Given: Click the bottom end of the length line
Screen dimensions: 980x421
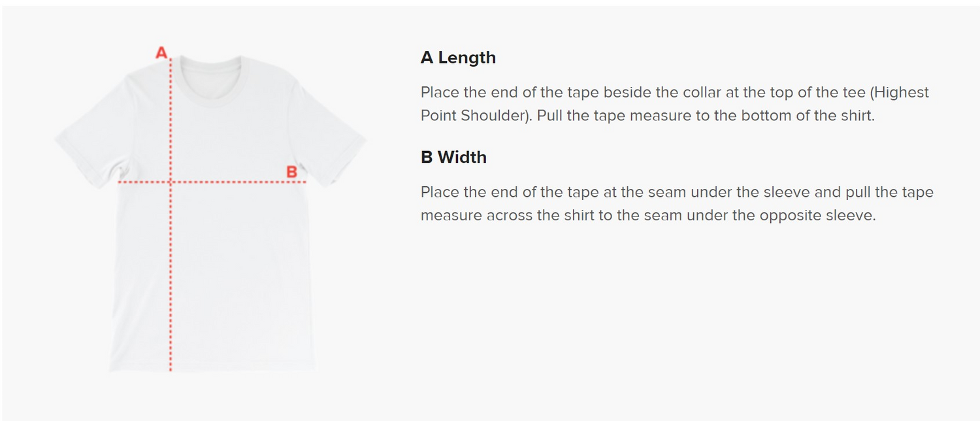Looking at the screenshot, I should click(171, 369).
